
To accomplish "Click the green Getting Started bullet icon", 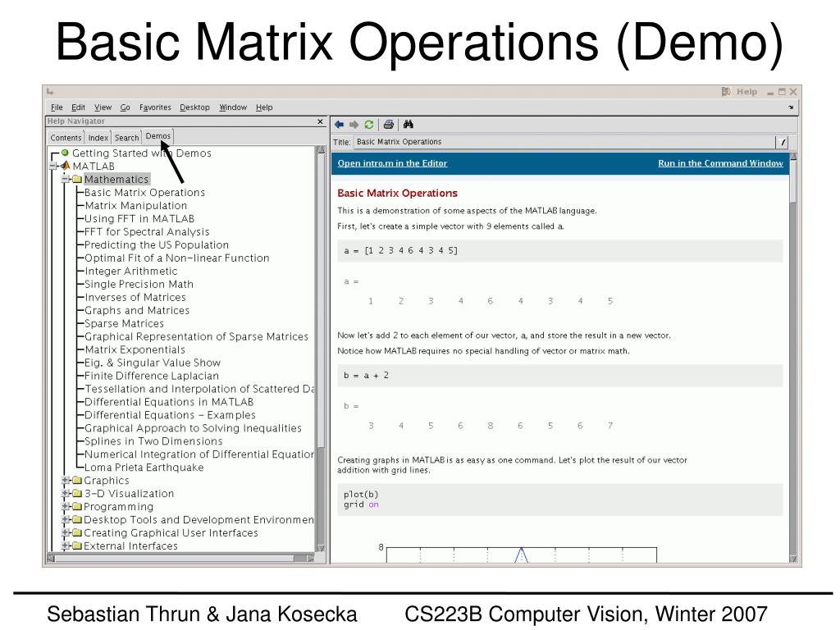I will [x=65, y=153].
